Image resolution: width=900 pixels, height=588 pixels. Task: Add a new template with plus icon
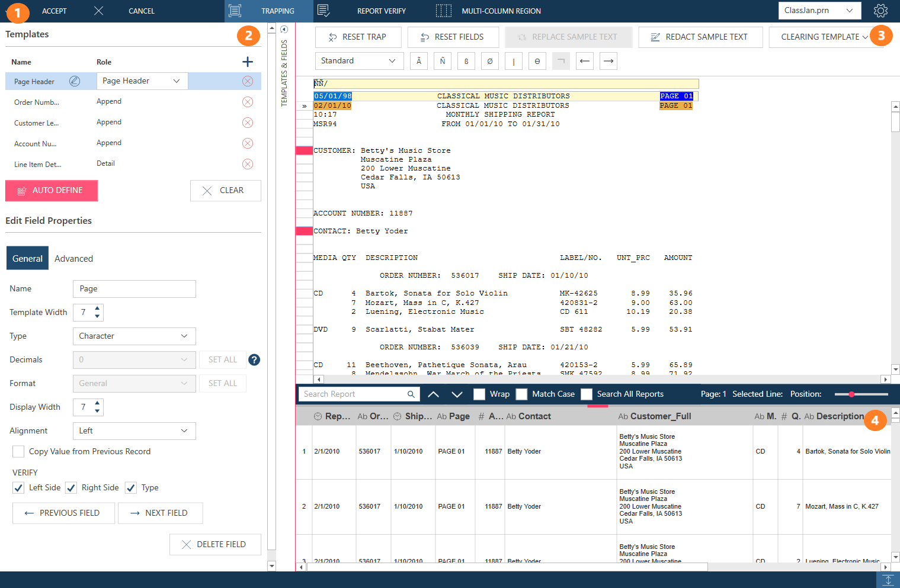(248, 62)
